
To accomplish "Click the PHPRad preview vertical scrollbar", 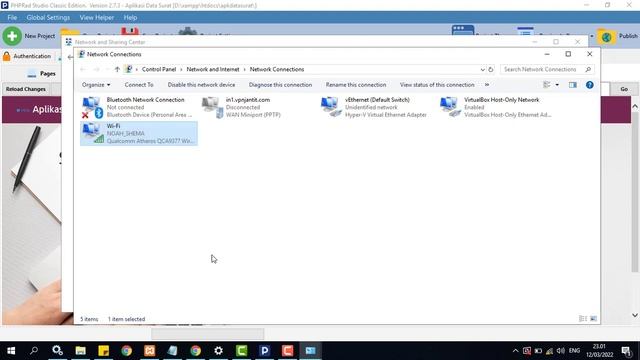I will 635,192.
